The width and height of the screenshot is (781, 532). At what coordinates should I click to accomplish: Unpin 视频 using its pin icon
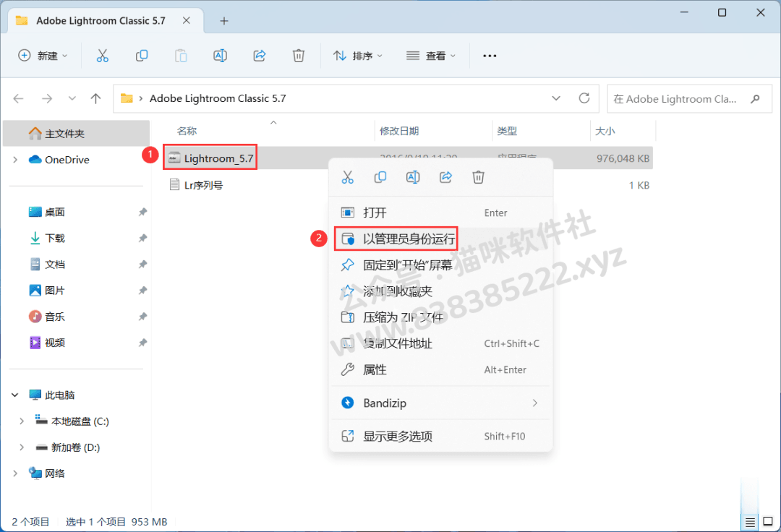tap(142, 343)
